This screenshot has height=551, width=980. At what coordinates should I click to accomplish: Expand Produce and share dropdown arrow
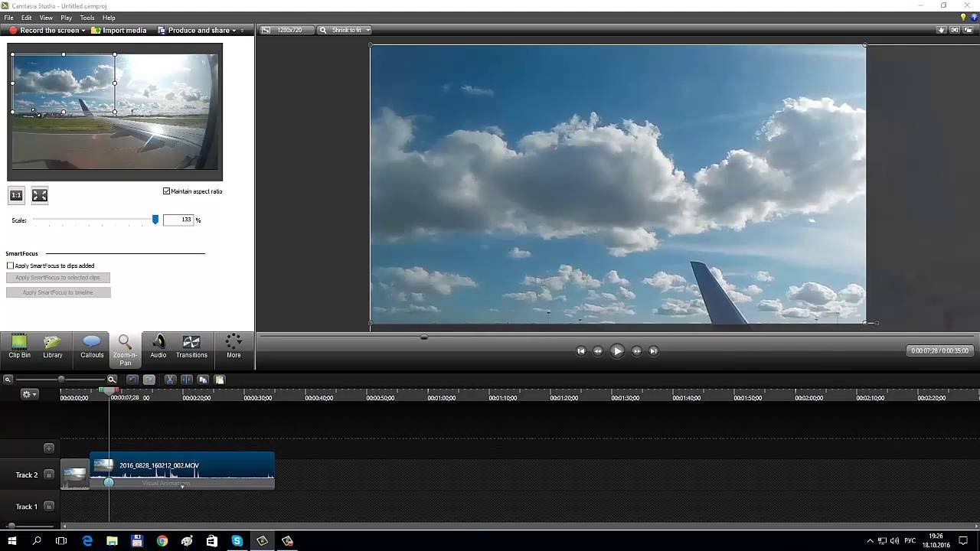[234, 31]
